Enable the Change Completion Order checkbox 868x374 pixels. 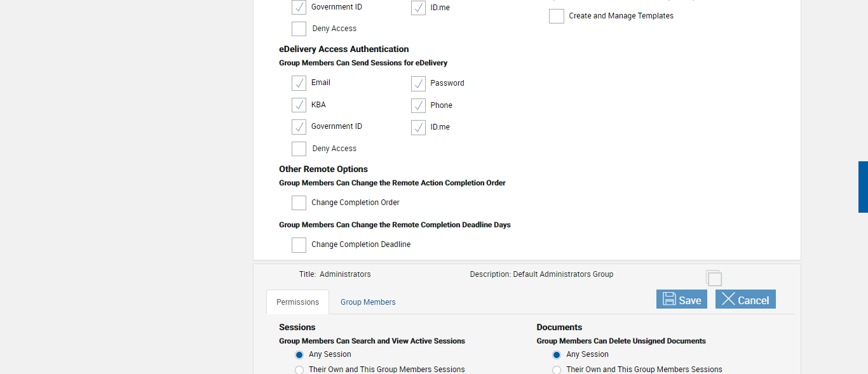pos(299,203)
